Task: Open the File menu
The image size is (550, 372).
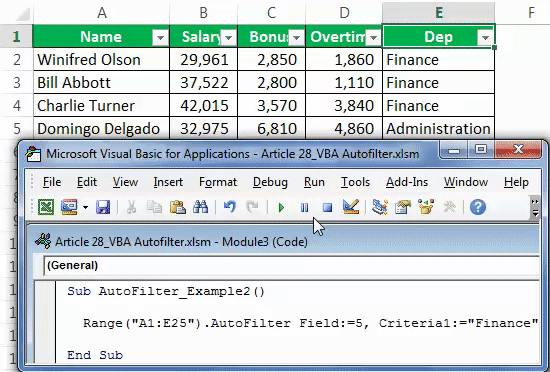Action: pos(52,182)
